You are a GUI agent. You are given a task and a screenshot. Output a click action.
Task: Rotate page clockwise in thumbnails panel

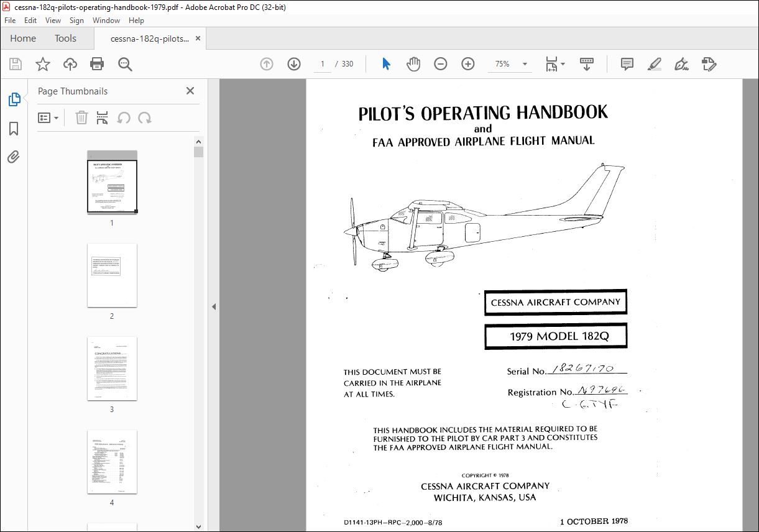tap(145, 117)
